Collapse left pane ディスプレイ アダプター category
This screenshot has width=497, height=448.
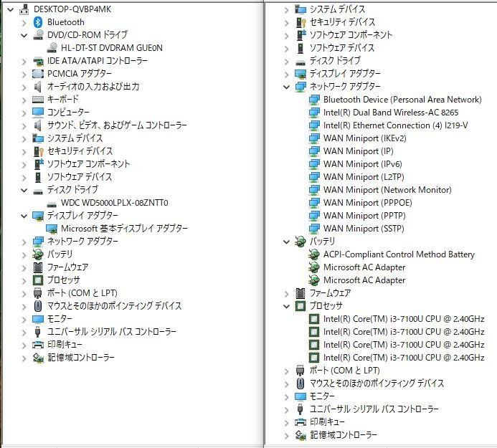24,216
